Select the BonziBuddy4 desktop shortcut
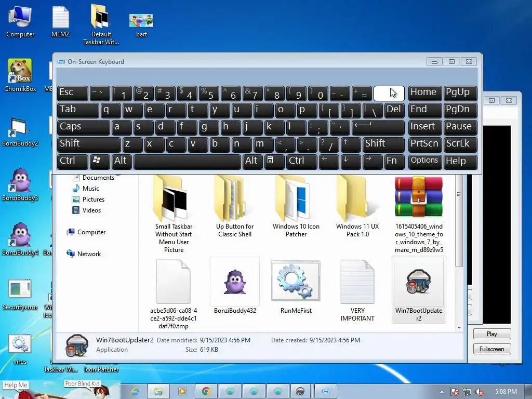532x399 pixels. point(20,240)
